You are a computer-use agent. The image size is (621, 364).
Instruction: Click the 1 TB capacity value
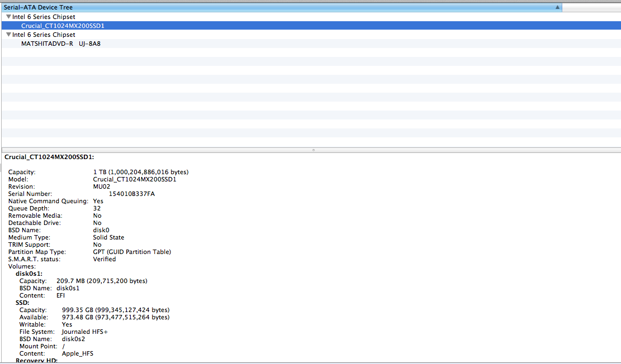(141, 172)
